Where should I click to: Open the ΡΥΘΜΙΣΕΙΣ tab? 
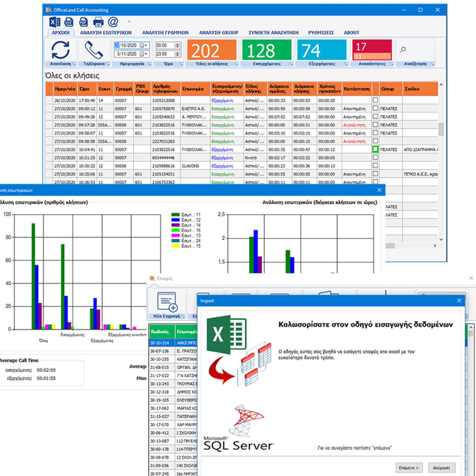tap(321, 33)
